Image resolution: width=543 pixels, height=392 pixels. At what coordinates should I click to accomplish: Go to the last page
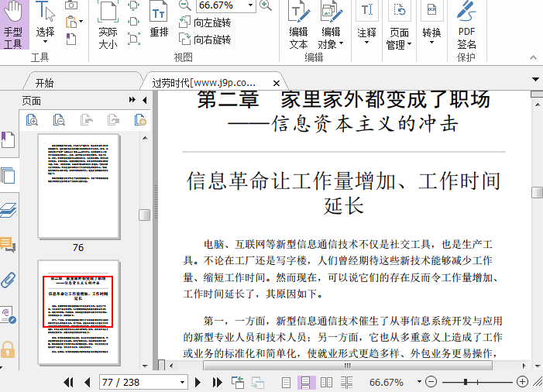(x=217, y=382)
